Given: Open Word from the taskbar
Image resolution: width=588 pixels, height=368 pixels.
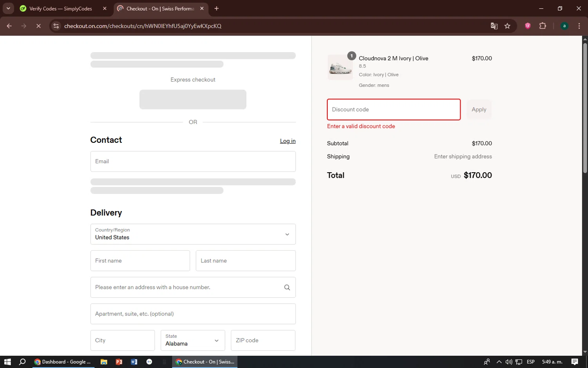Looking at the screenshot, I should 134,362.
